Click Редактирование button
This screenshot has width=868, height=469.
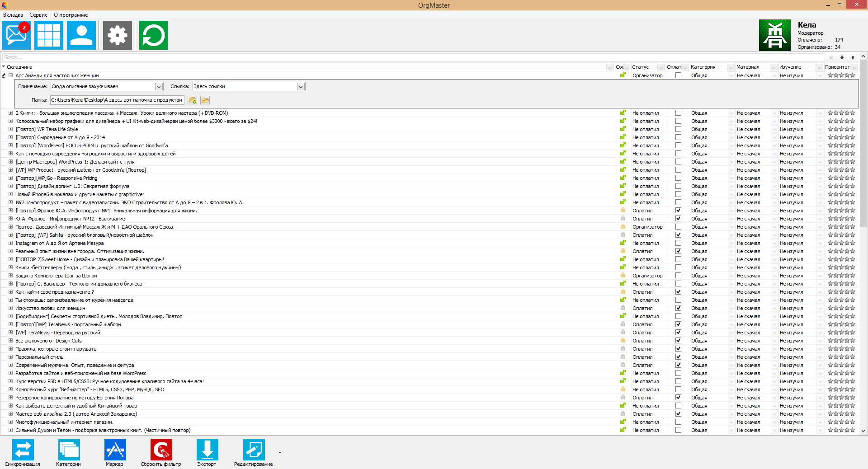[x=254, y=450]
